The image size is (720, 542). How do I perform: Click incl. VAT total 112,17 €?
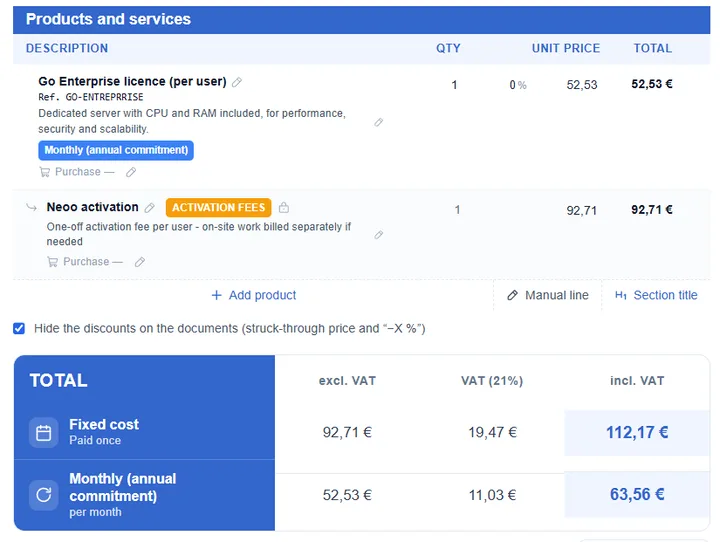pos(637,432)
